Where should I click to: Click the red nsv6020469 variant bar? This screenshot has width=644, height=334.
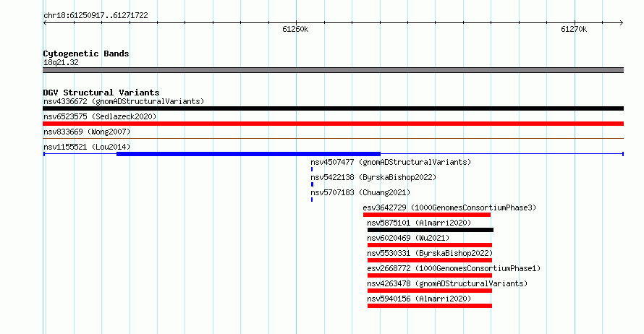point(430,245)
